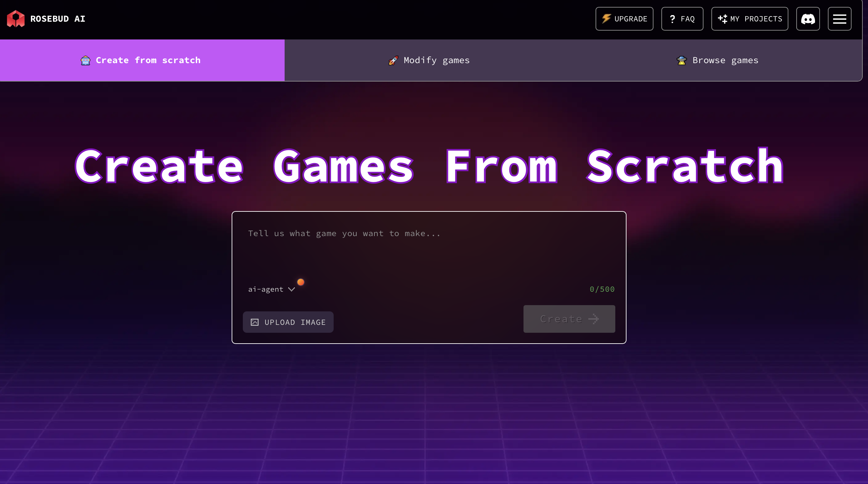Open the hamburger menu icon
868x484 pixels.
point(839,19)
